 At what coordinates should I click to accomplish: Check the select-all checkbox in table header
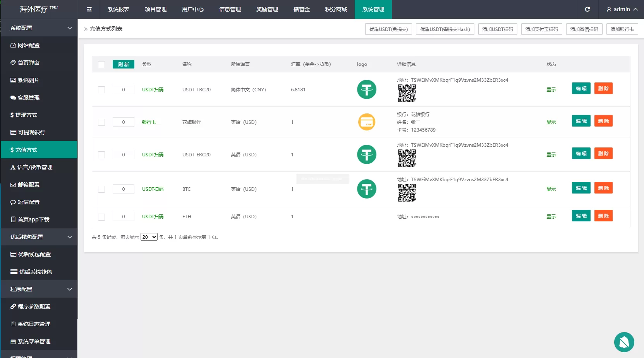(101, 65)
